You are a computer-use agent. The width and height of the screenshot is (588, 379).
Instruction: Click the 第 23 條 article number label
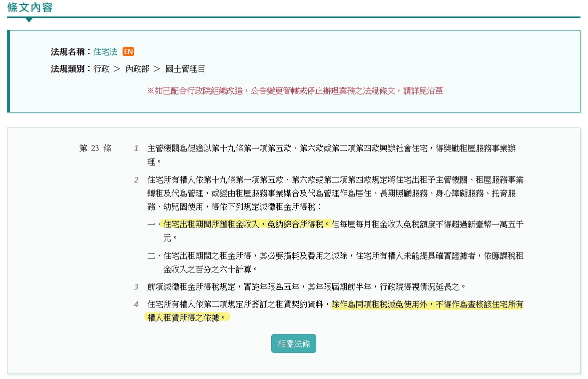tap(95, 148)
